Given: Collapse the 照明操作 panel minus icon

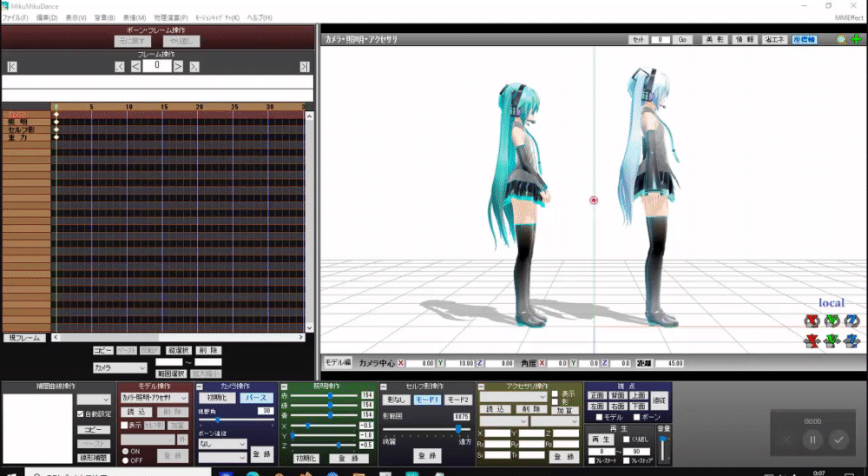Looking at the screenshot, I should point(284,387).
